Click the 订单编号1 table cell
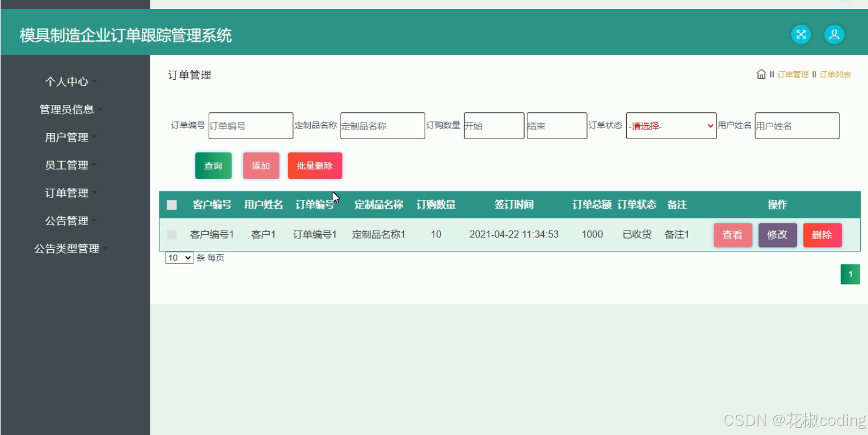This screenshot has height=435, width=868. [315, 235]
